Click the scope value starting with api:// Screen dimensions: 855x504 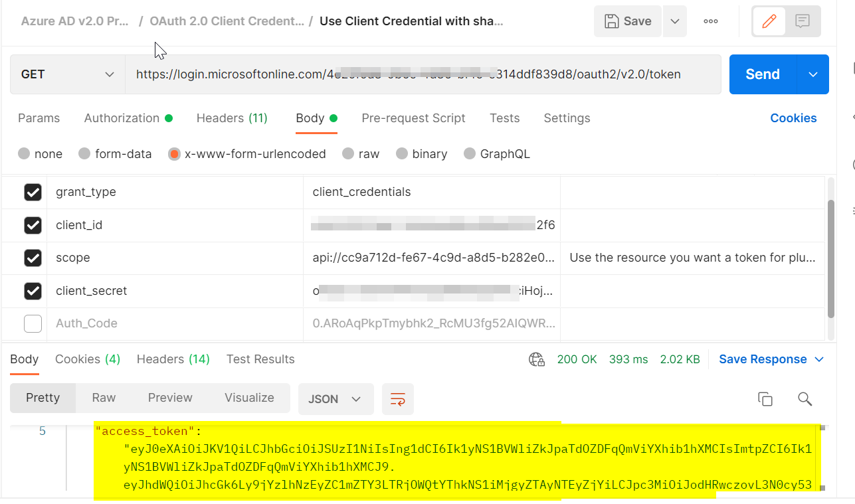(432, 258)
